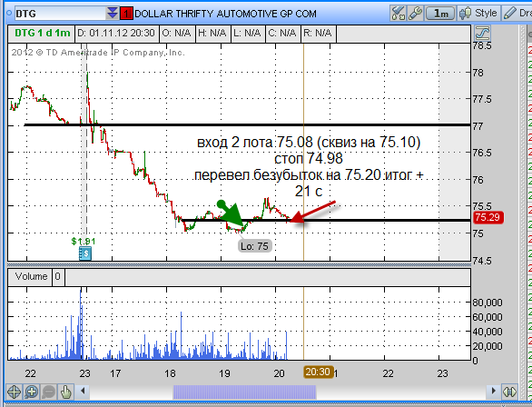Expand the symbol selector dropdown arrow

tap(112, 14)
